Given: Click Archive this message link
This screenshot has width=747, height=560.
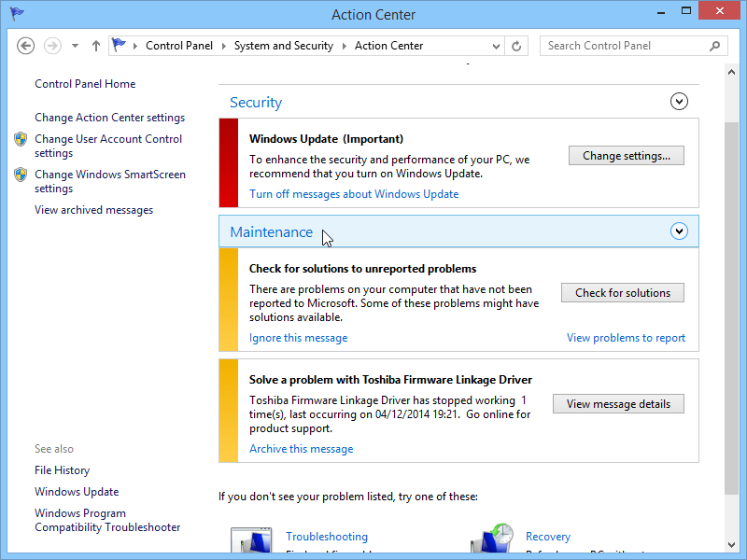Looking at the screenshot, I should [301, 449].
